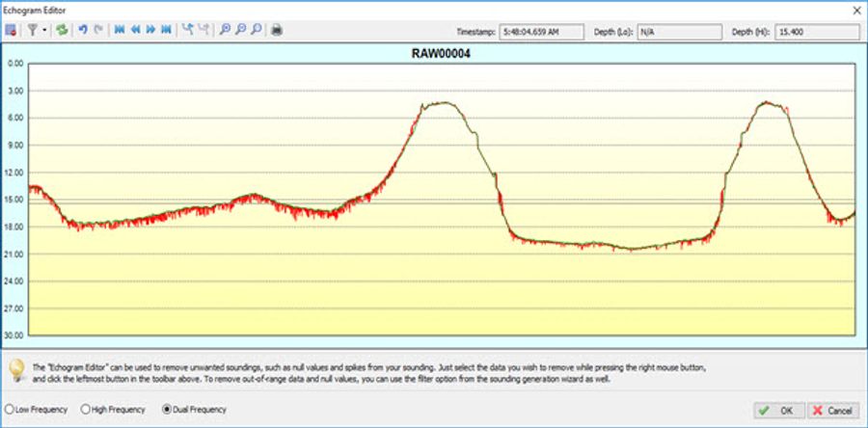The height and width of the screenshot is (428, 868).
Task: Redo the last undone edit
Action: click(98, 30)
